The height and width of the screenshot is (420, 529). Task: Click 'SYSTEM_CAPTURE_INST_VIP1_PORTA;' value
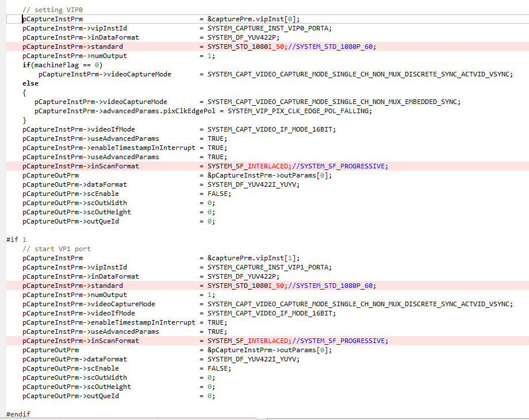point(270,267)
